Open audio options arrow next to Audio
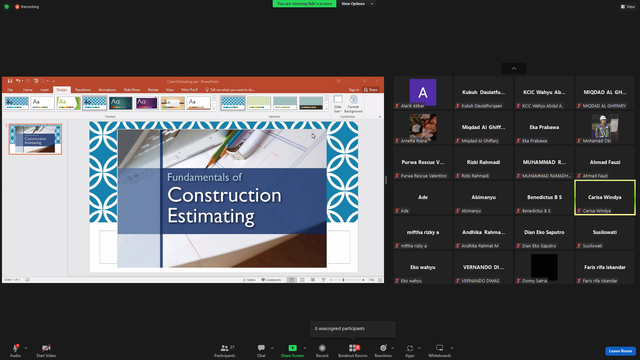 [26, 348]
